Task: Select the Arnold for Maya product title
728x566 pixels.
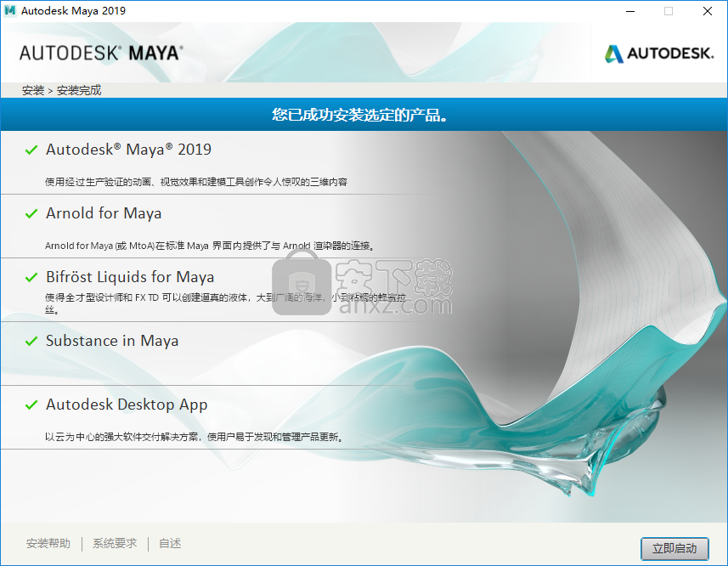Action: point(104,213)
